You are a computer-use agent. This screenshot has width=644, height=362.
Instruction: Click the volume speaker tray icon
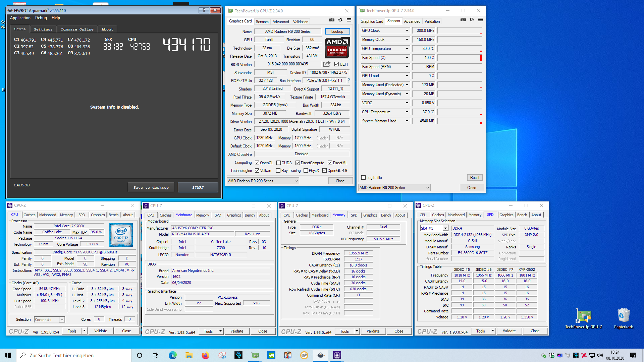600,355
